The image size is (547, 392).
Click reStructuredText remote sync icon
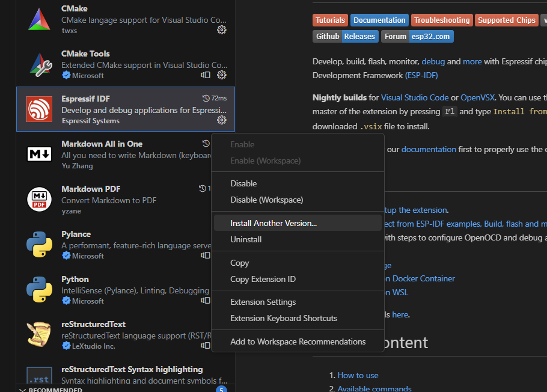(x=206, y=346)
